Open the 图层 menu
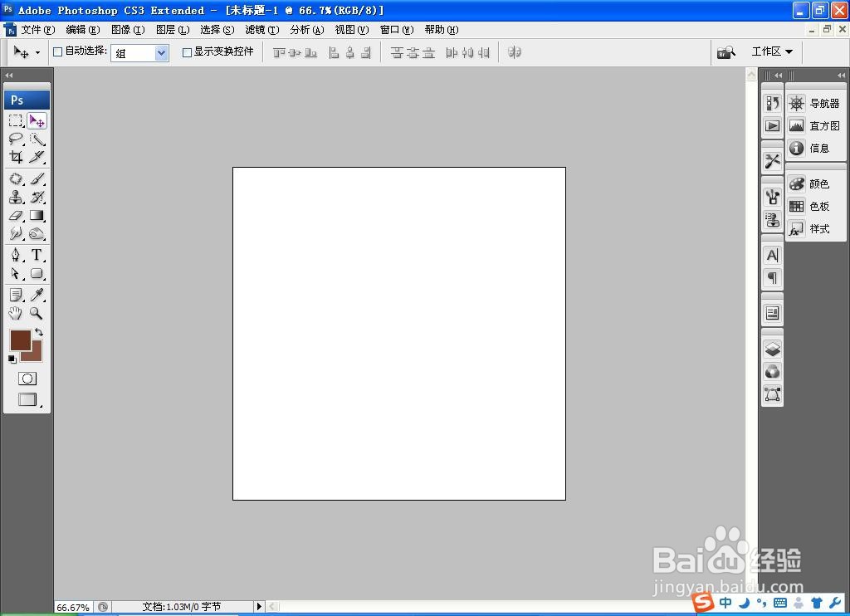Image resolution: width=850 pixels, height=616 pixels. click(x=173, y=30)
